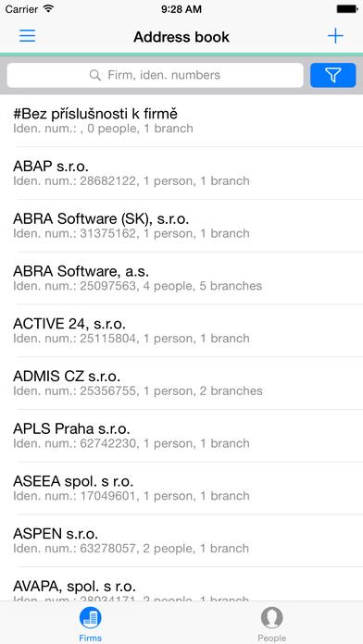Open #Bez příslušnosti k firmě entry

181,120
